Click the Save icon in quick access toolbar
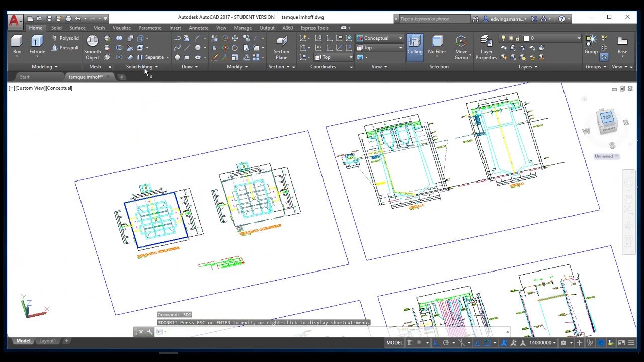 point(50,19)
